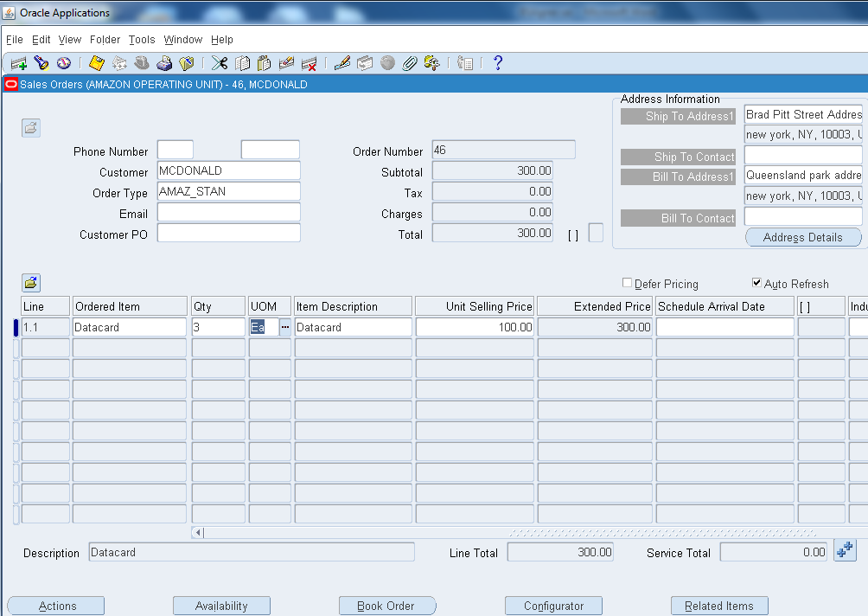
Task: Click the Configurator button
Action: point(553,606)
